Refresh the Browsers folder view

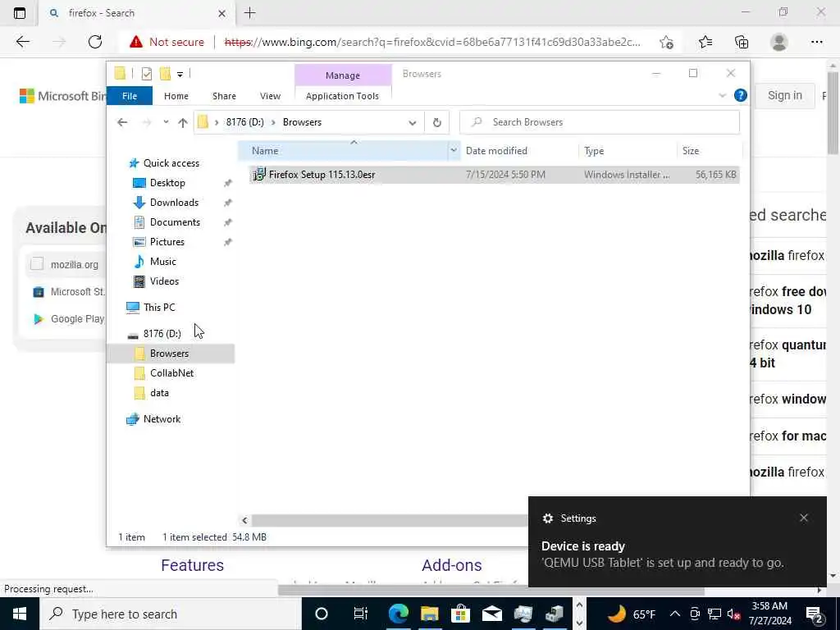(x=436, y=123)
